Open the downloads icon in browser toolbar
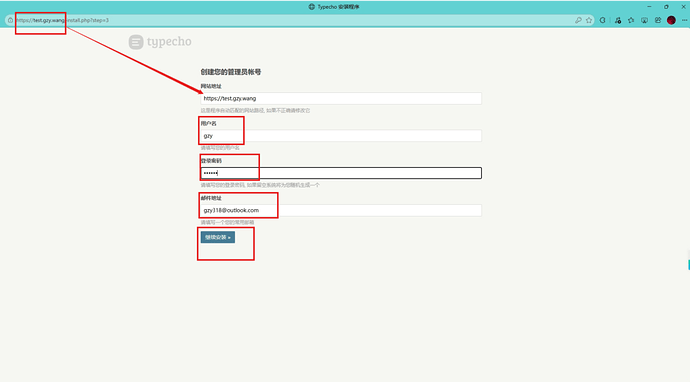This screenshot has height=382, width=690. tap(644, 20)
